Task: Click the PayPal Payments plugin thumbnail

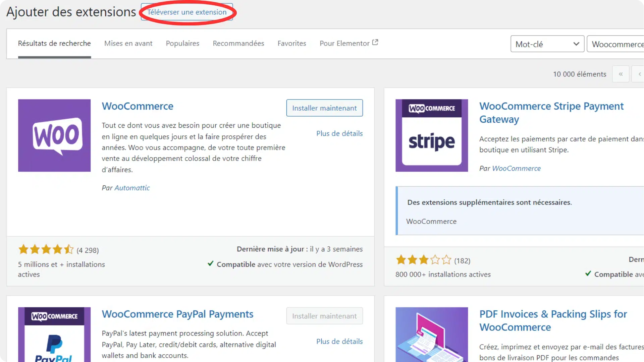Action: click(x=54, y=335)
